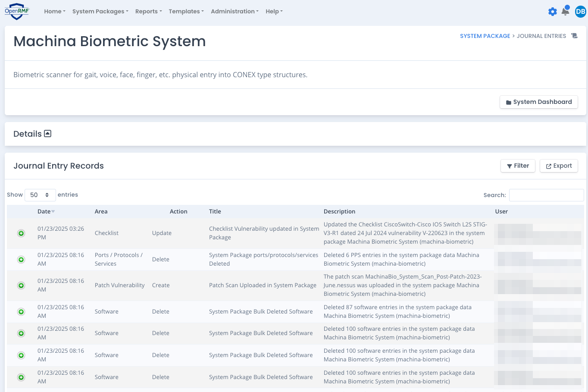Viewport: 588px width, 392px height.
Task: Collapse the Details section icon
Action: click(x=48, y=134)
